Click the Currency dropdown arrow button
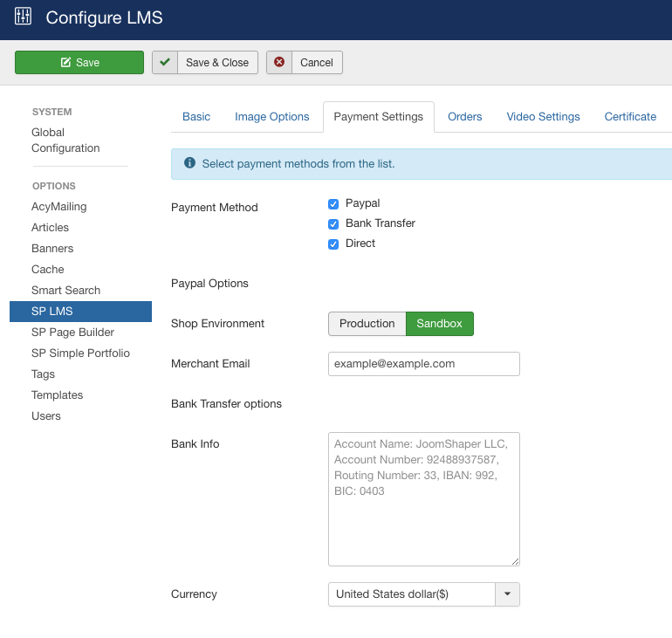672x638 pixels. click(x=507, y=594)
